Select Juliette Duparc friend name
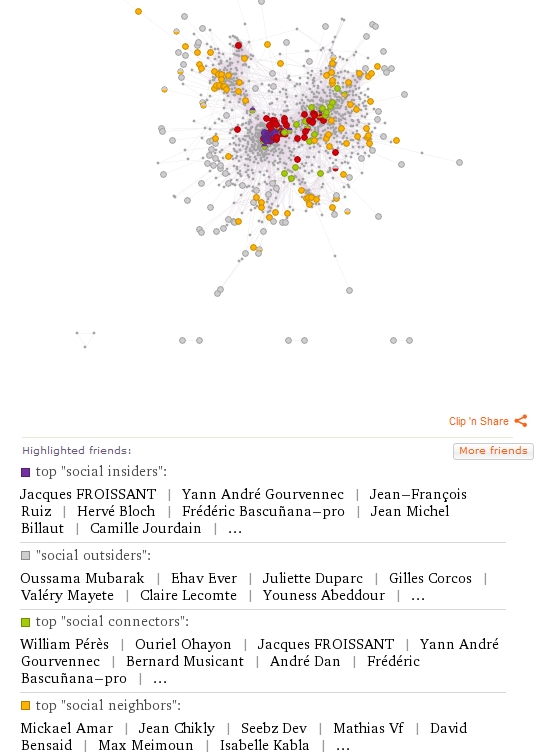This screenshot has width=539, height=753. [312, 578]
